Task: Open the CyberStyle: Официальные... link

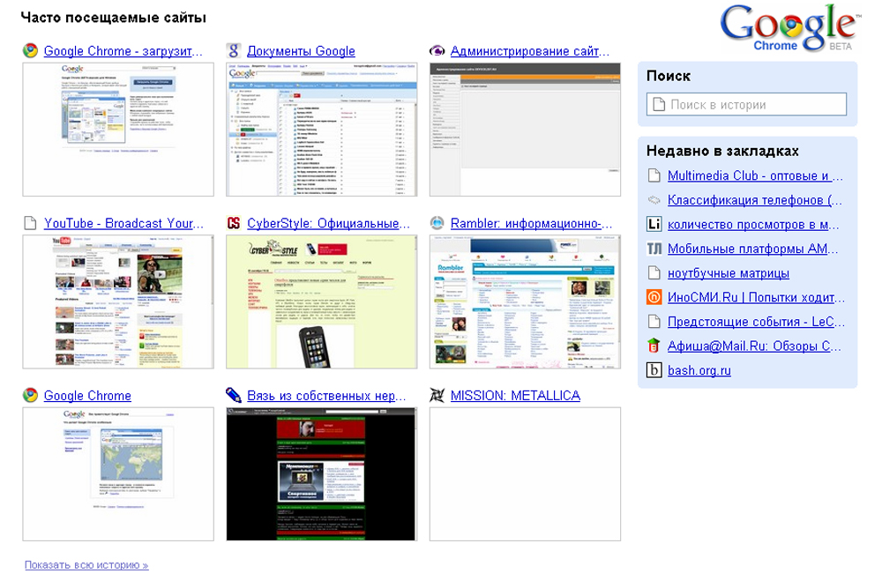Action: click(x=328, y=223)
